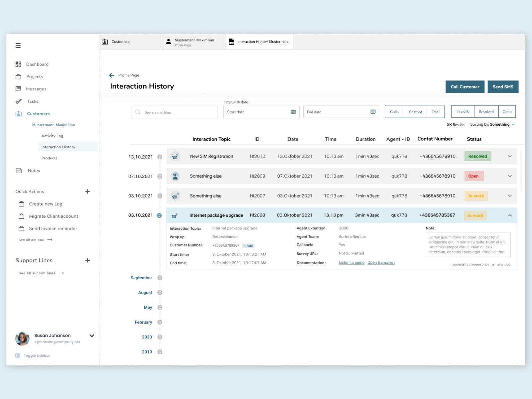Enable the Resolved status filter
Viewport: 532px width, 399px height.
click(486, 111)
